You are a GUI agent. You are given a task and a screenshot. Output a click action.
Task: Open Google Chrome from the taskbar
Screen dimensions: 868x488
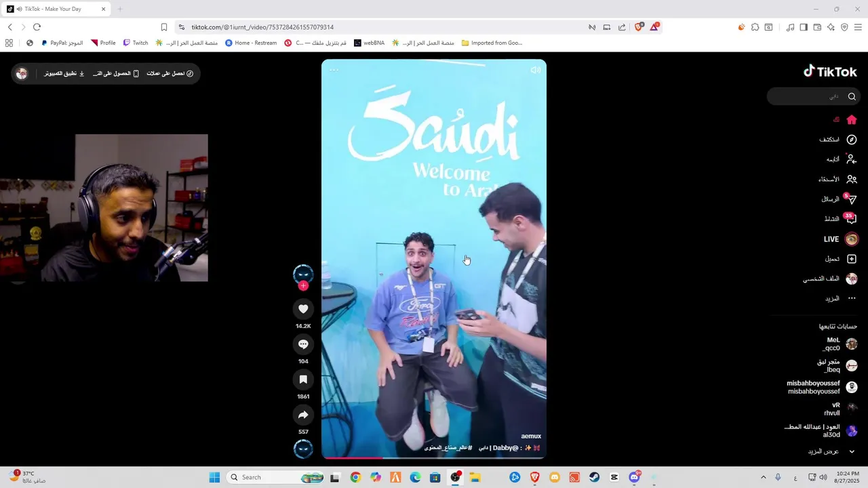[355, 477]
